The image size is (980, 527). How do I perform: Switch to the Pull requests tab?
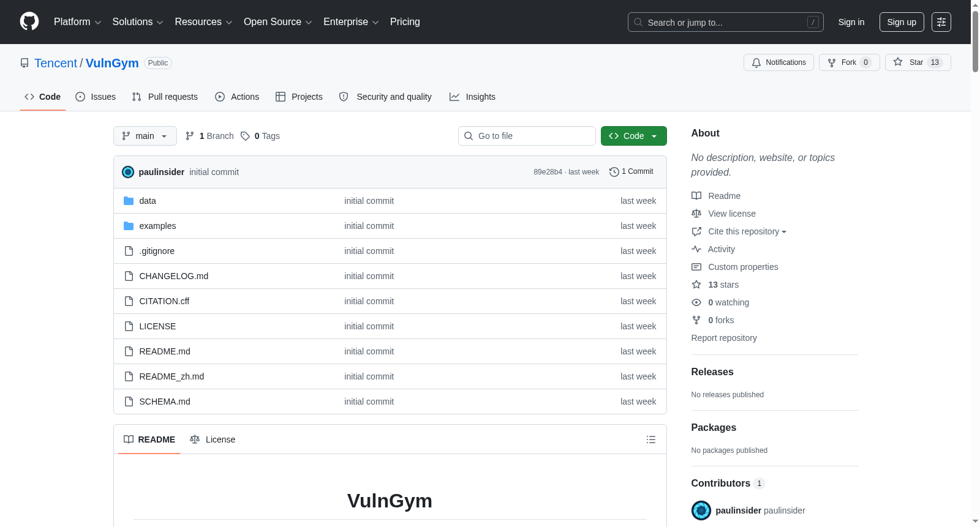(165, 97)
